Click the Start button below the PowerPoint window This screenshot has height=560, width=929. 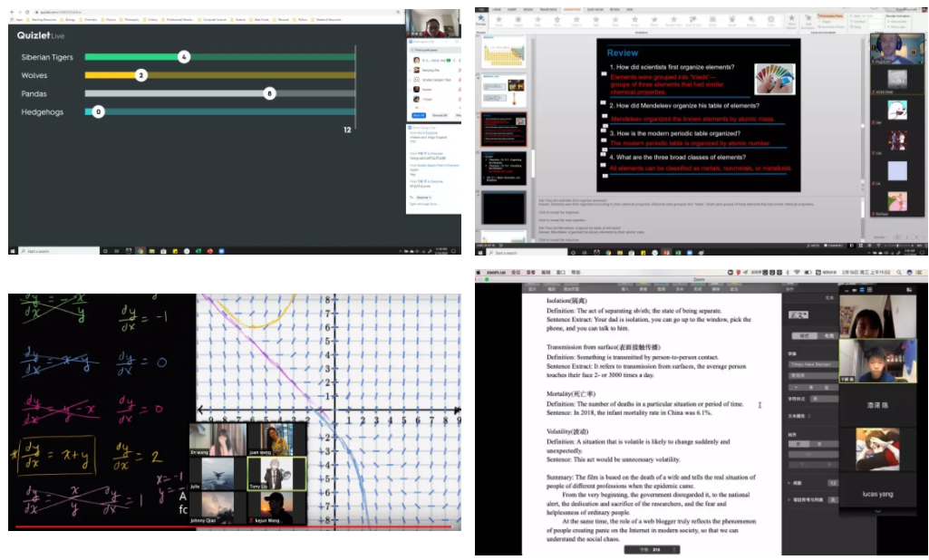[479, 253]
